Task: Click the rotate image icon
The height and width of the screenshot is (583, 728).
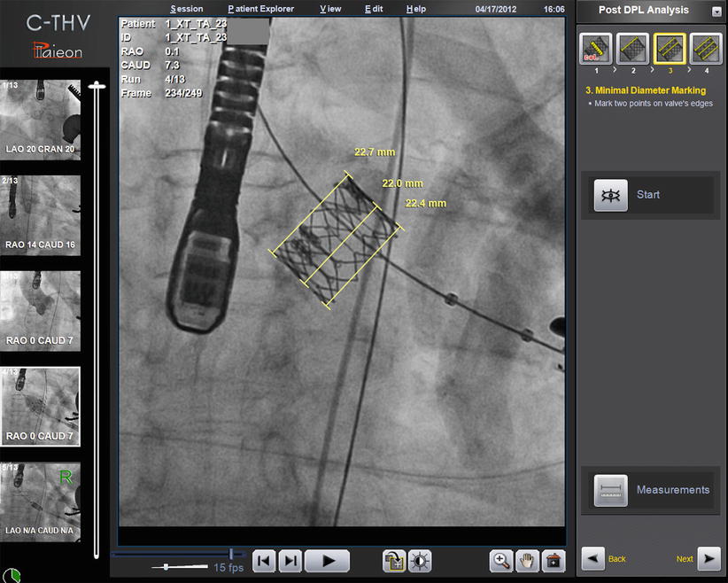Action: (394, 560)
